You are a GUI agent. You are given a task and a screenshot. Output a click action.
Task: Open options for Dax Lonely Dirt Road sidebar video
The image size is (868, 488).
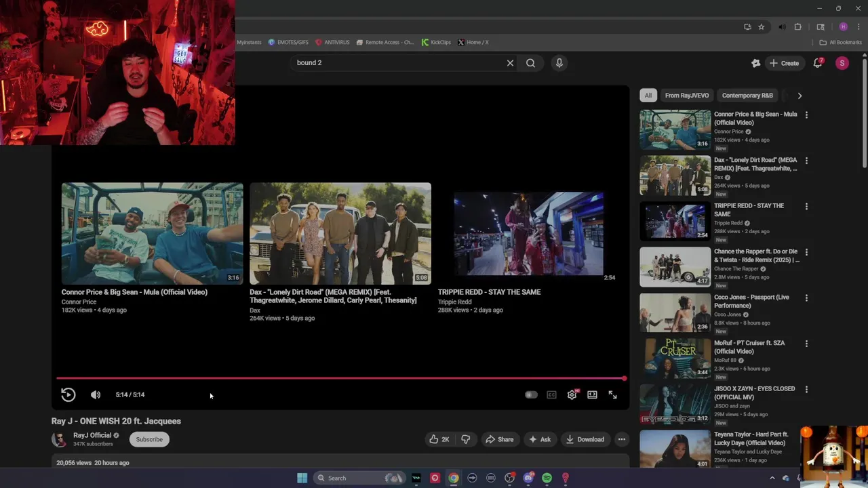tap(806, 161)
